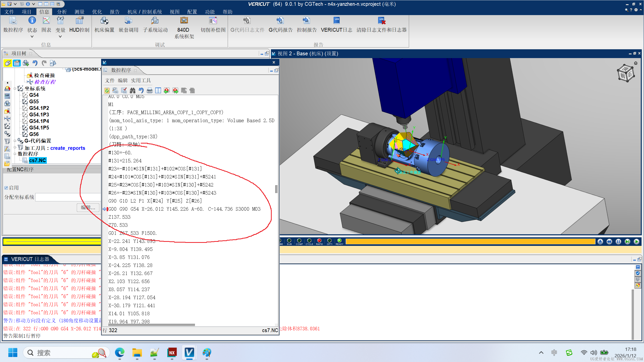The height and width of the screenshot is (362, 644).
Task: Collapse the 坐标系统 tree node
Action: tap(15, 88)
